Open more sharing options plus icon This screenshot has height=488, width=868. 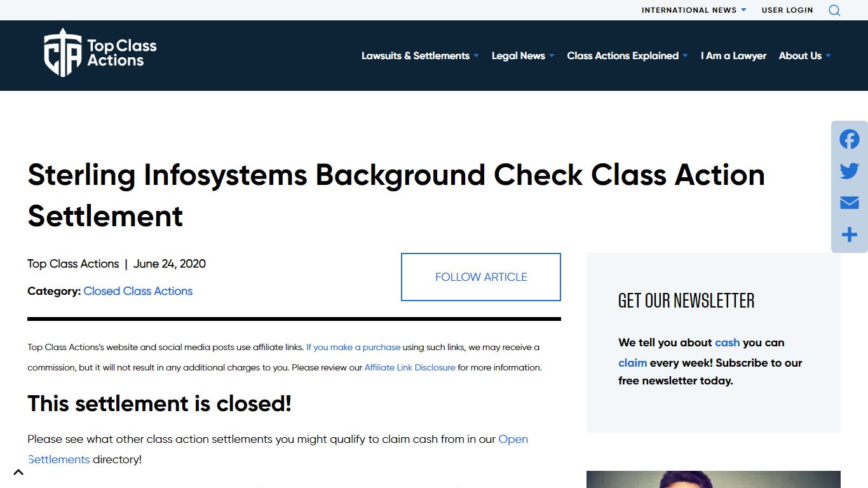[x=850, y=234]
